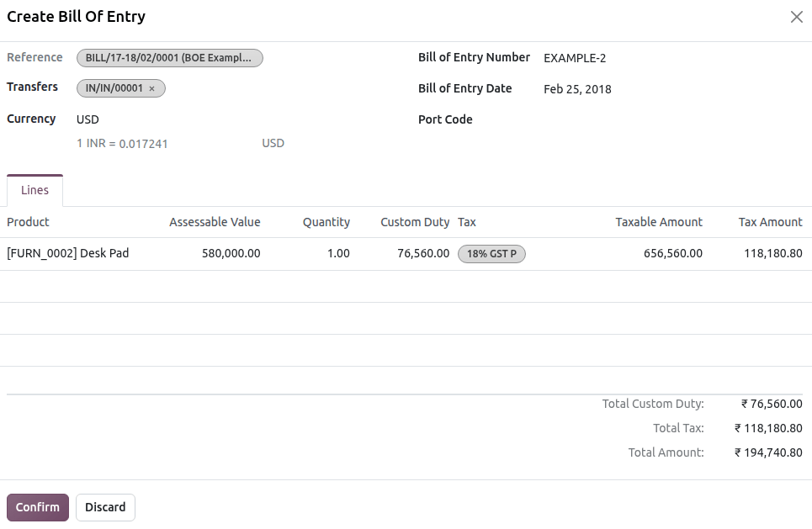This screenshot has height=529, width=812.
Task: Fill in the Port Code field
Action: pos(673,119)
